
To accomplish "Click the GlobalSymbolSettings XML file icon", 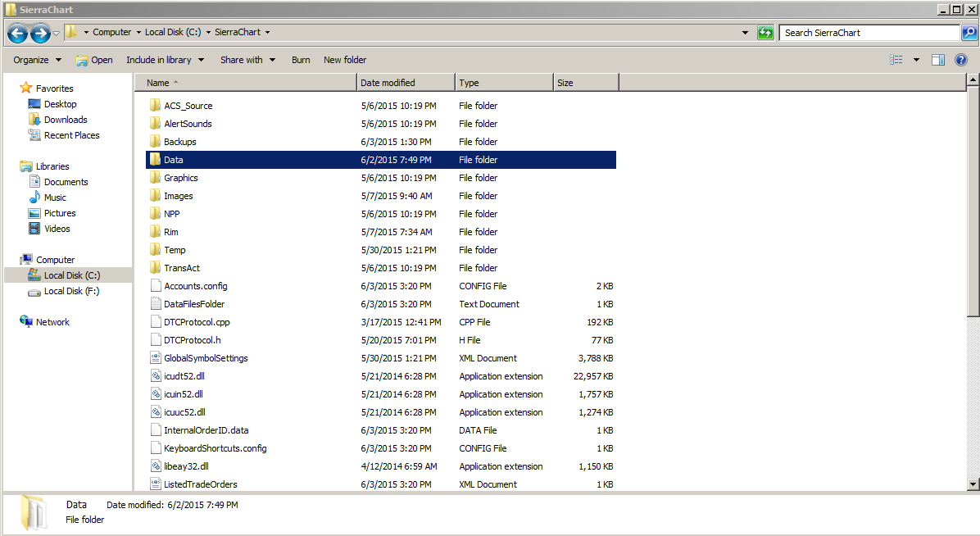I will pos(156,358).
